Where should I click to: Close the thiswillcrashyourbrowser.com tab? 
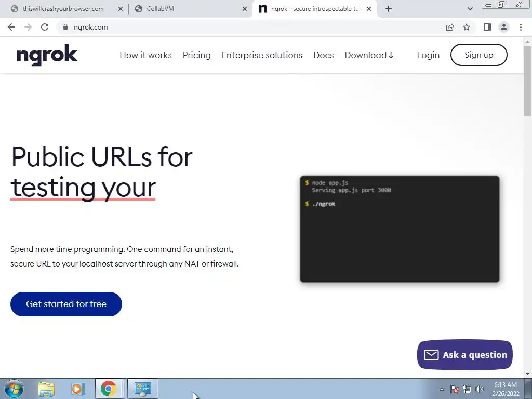click(x=121, y=9)
